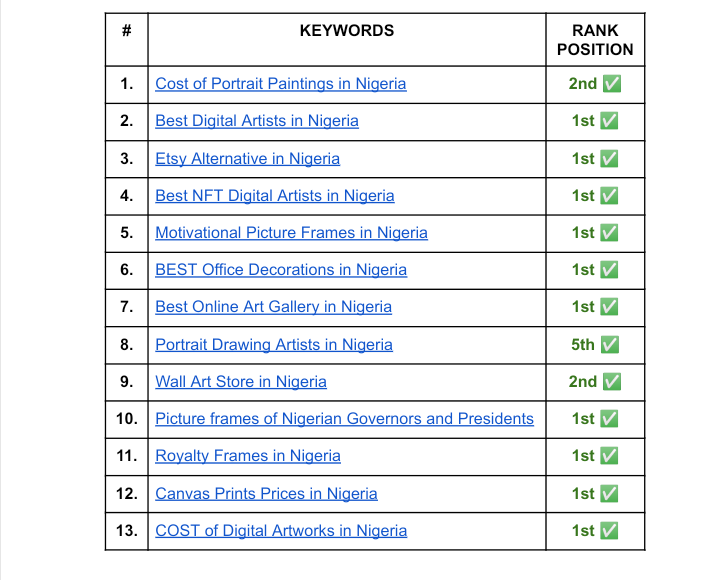This screenshot has width=718, height=580.
Task: Click the Etsy Alternative in Nigeria link
Action: tap(247, 159)
